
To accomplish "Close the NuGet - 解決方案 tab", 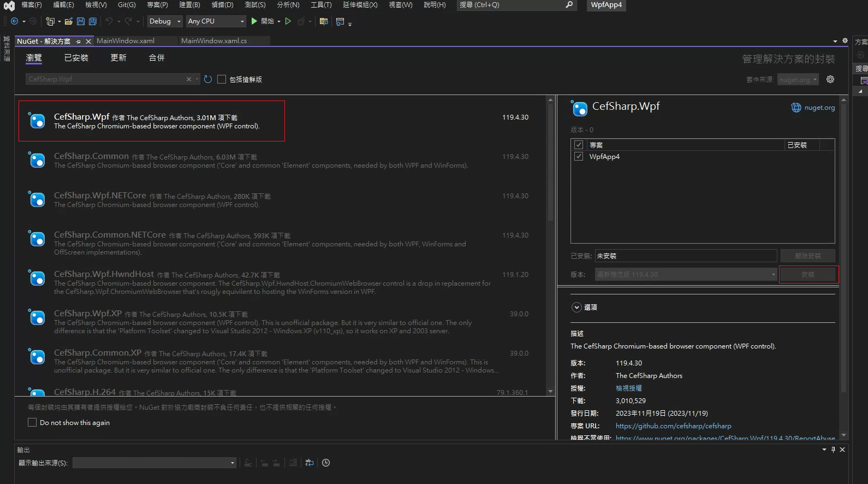I will [x=88, y=41].
